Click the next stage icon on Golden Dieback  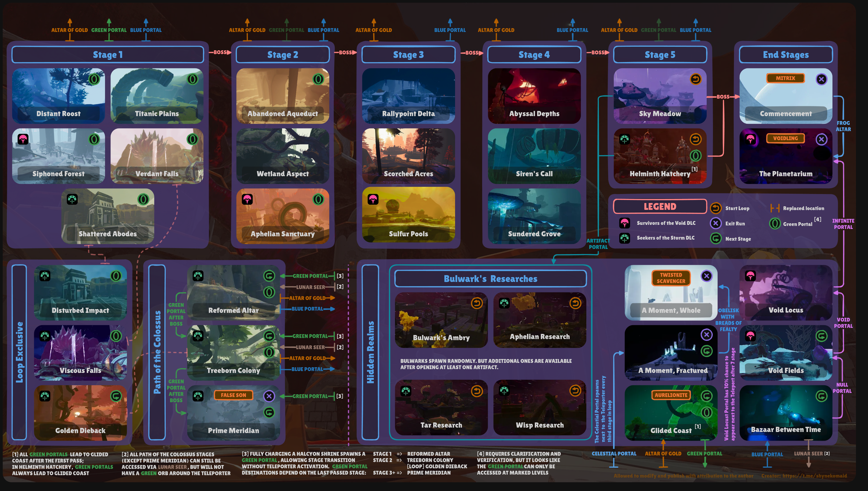[116, 396]
